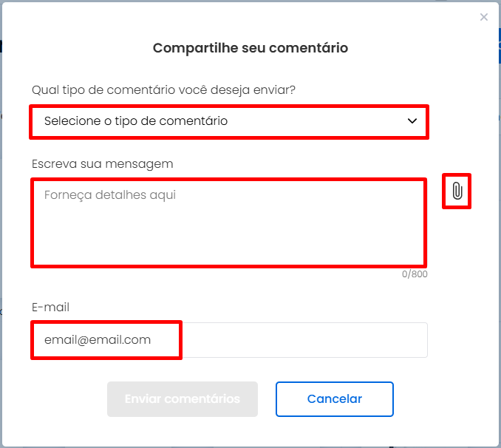
Task: Expand the comment type dropdown arrow
Action: click(x=412, y=121)
